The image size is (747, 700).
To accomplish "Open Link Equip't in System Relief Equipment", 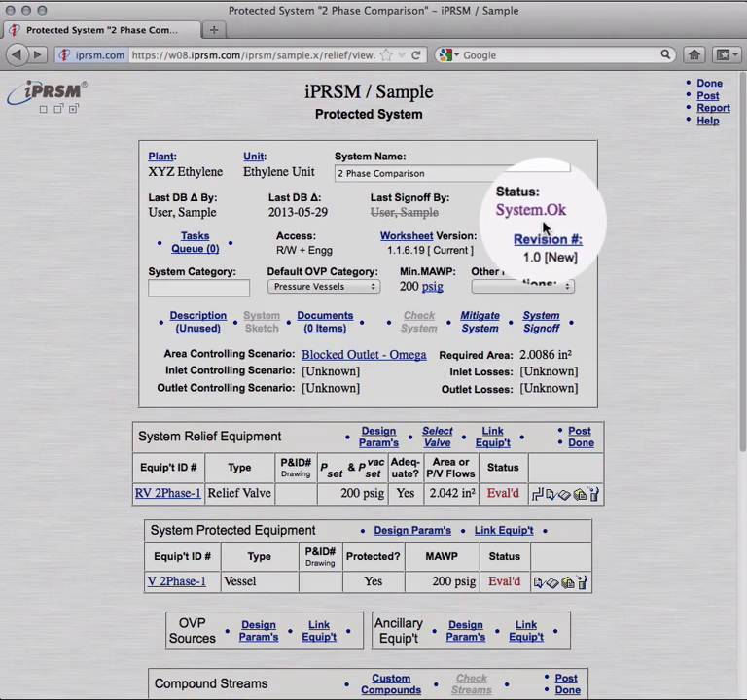I will [x=492, y=437].
